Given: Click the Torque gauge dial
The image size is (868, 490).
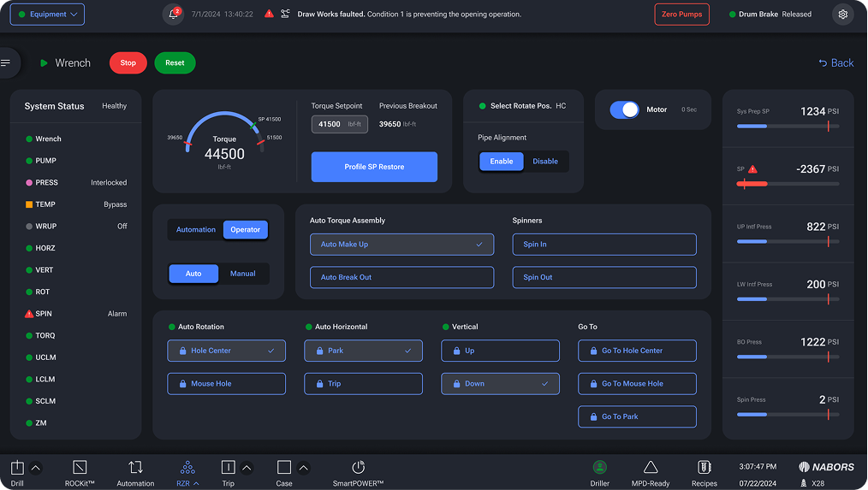Looking at the screenshot, I should coord(225,139).
